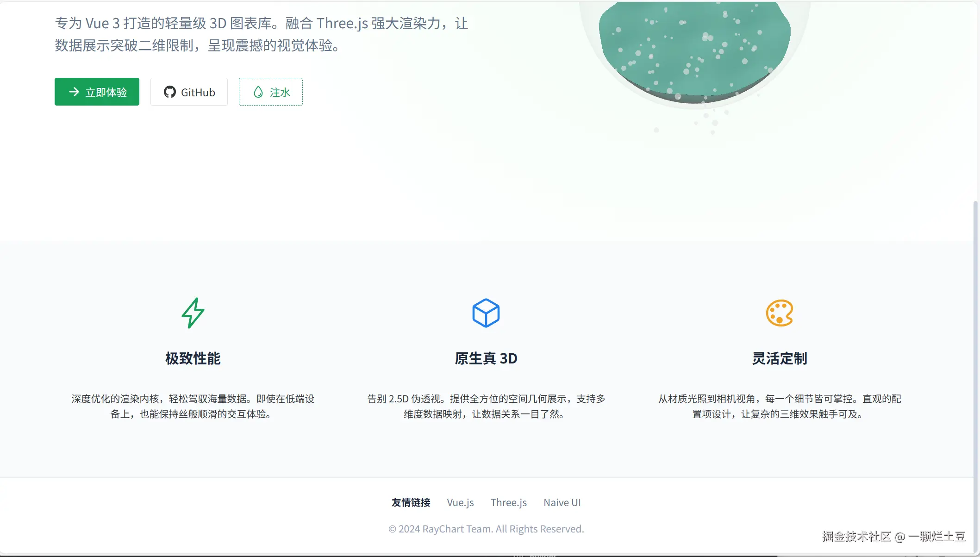Open the Naive UI footer link
The height and width of the screenshot is (557, 980).
click(x=562, y=502)
